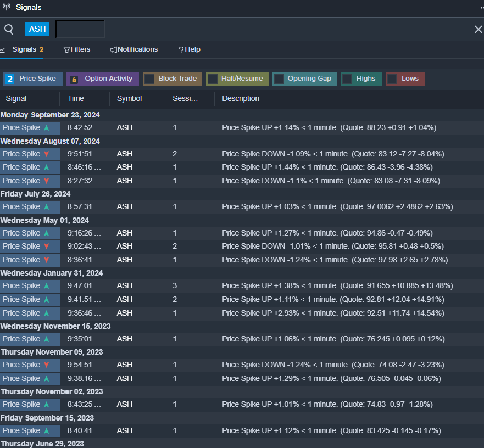
Task: Switch to the Filters tab
Action: [x=77, y=49]
